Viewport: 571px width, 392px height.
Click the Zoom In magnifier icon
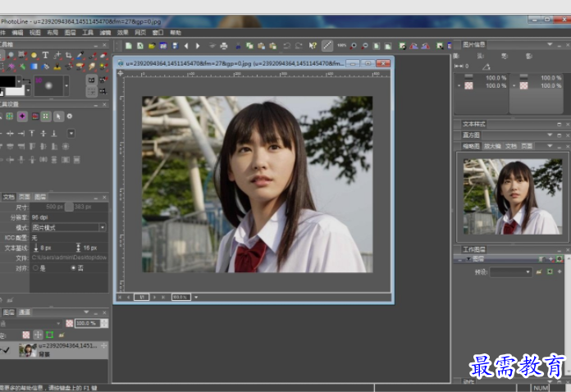click(353, 46)
